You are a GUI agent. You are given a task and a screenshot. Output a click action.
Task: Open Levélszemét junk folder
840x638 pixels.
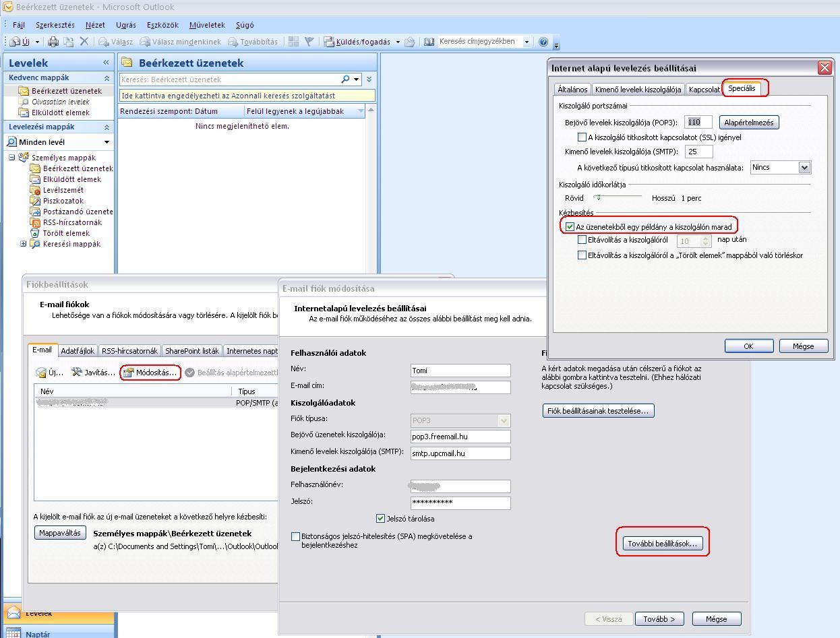63,190
